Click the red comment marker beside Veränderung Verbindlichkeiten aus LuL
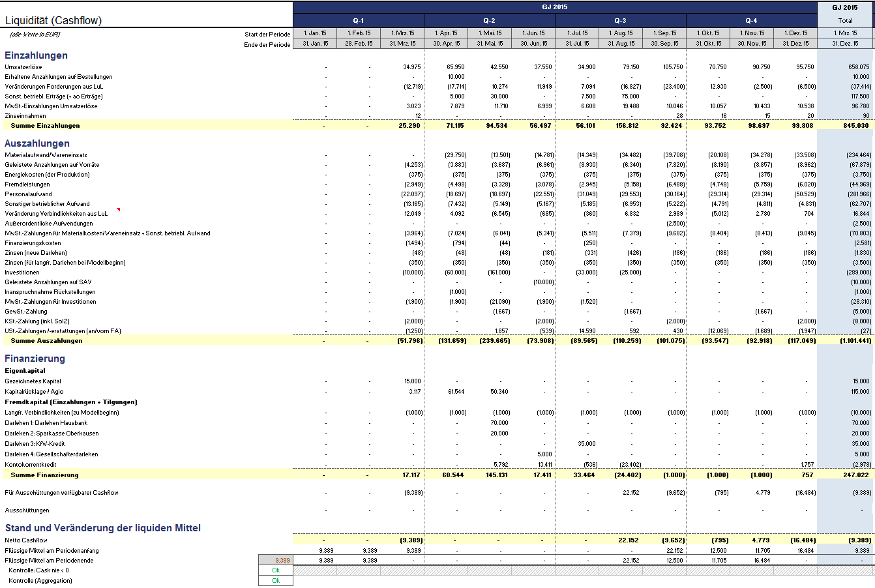 pyautogui.click(x=118, y=210)
